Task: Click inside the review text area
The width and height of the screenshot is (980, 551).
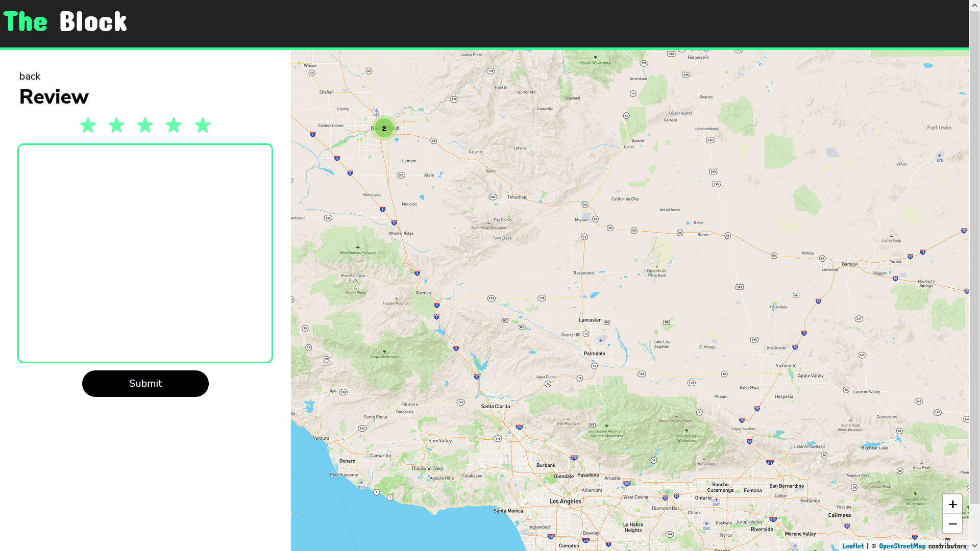Action: pyautogui.click(x=145, y=253)
